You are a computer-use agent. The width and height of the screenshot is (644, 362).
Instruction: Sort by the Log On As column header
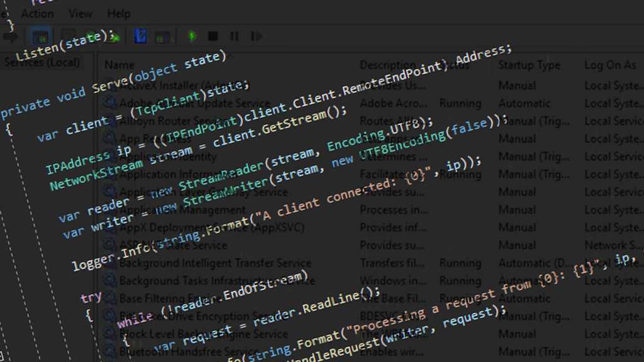pos(610,65)
